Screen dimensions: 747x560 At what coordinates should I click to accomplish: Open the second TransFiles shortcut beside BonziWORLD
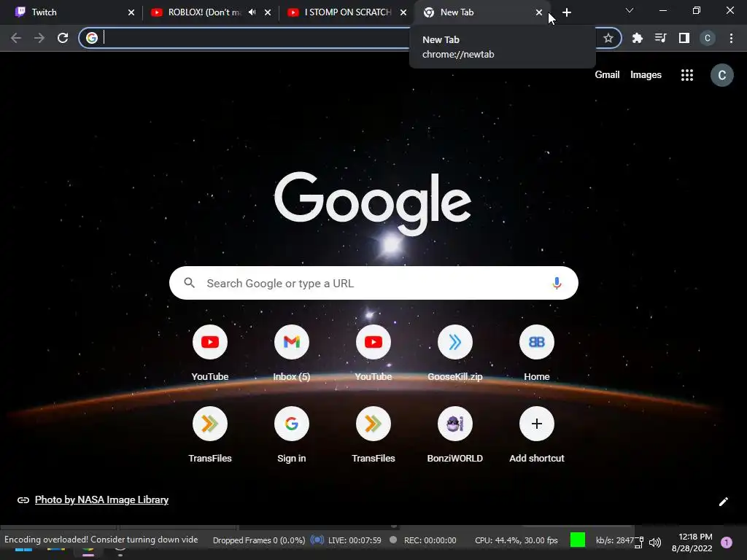373,435
